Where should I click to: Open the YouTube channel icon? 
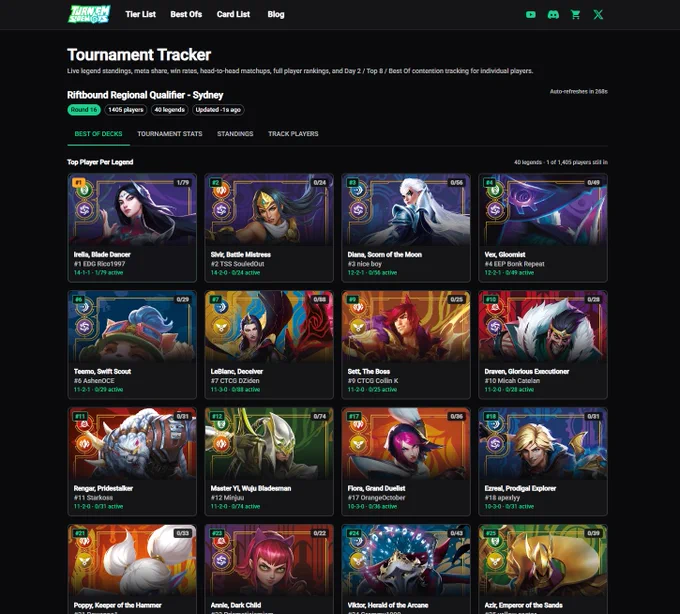[530, 15]
